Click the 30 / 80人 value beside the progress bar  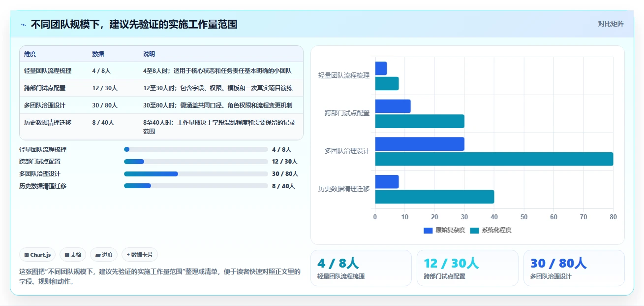pyautogui.click(x=285, y=174)
